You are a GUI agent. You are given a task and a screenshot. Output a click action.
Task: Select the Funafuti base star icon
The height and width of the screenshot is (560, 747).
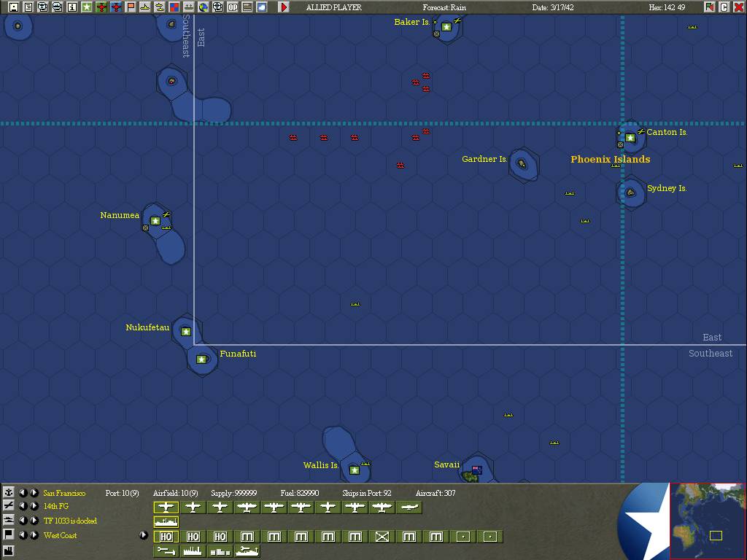[x=201, y=359]
